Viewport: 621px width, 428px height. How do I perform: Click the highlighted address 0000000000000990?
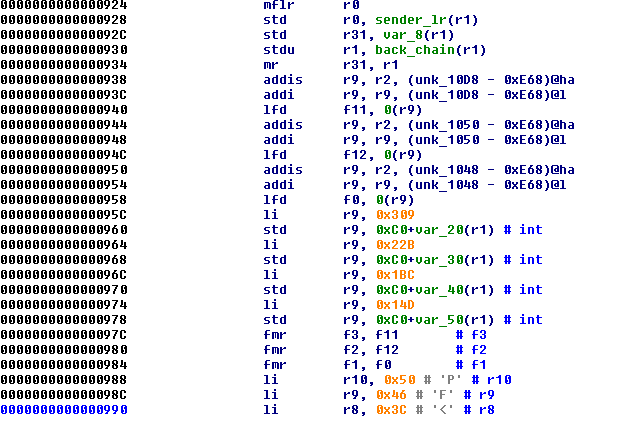coord(64,409)
